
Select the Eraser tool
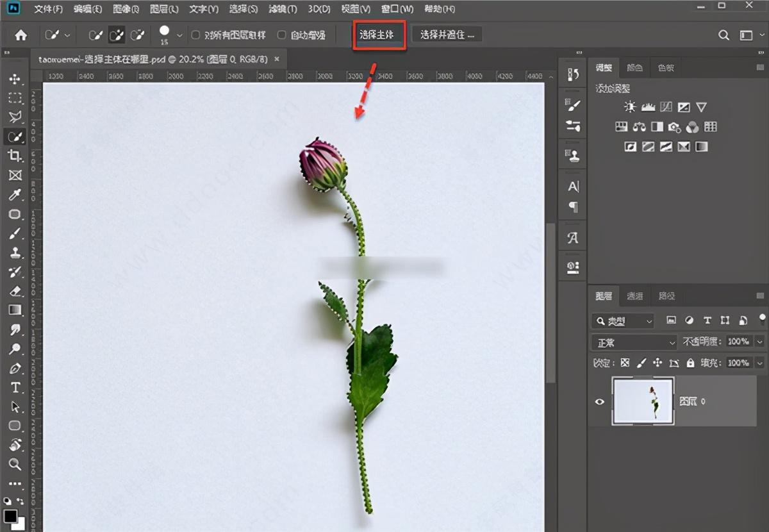15,290
